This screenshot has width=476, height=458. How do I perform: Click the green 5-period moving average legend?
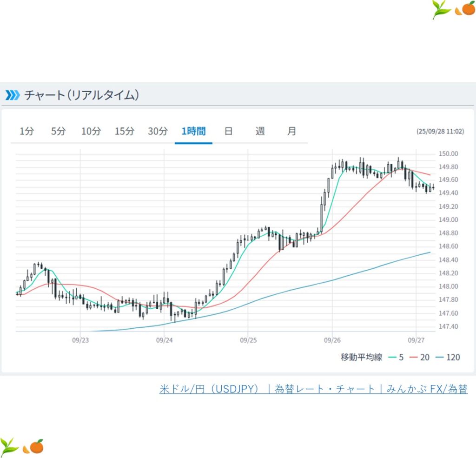[x=395, y=357]
